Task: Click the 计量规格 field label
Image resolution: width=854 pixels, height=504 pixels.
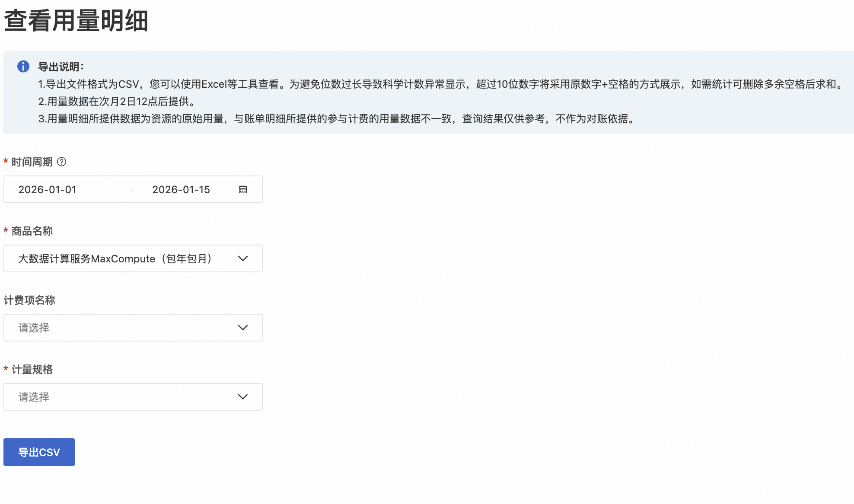Action: pos(32,369)
